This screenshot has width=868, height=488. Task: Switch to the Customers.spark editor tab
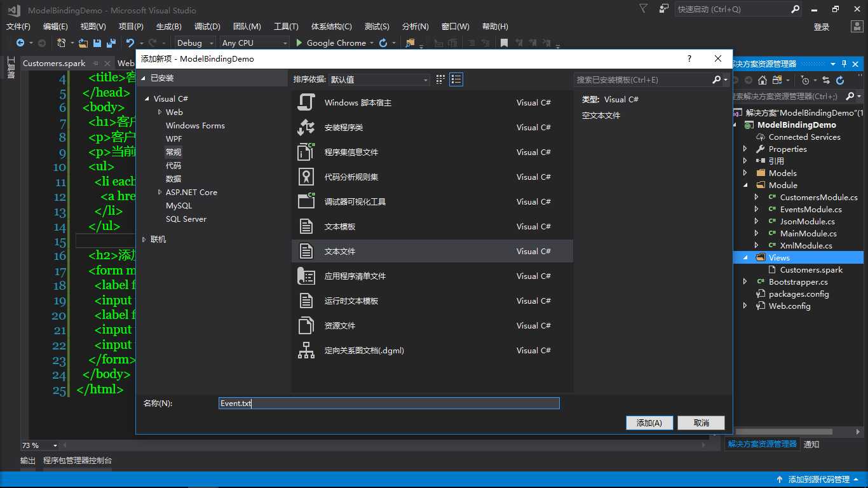point(54,63)
